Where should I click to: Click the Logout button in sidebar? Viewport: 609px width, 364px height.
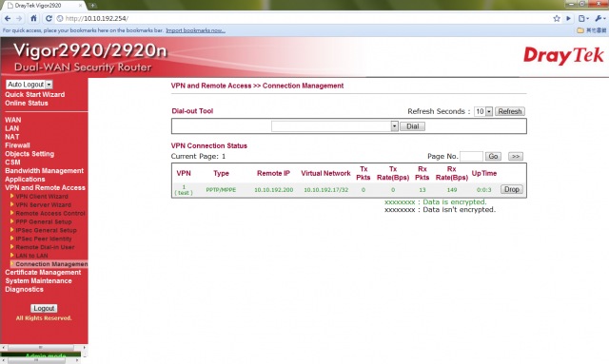pos(44,308)
